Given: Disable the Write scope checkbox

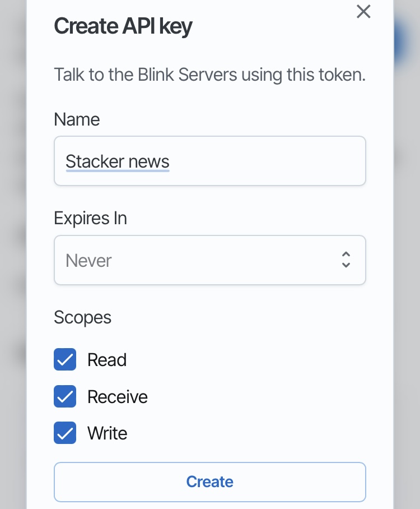Looking at the screenshot, I should tap(65, 433).
